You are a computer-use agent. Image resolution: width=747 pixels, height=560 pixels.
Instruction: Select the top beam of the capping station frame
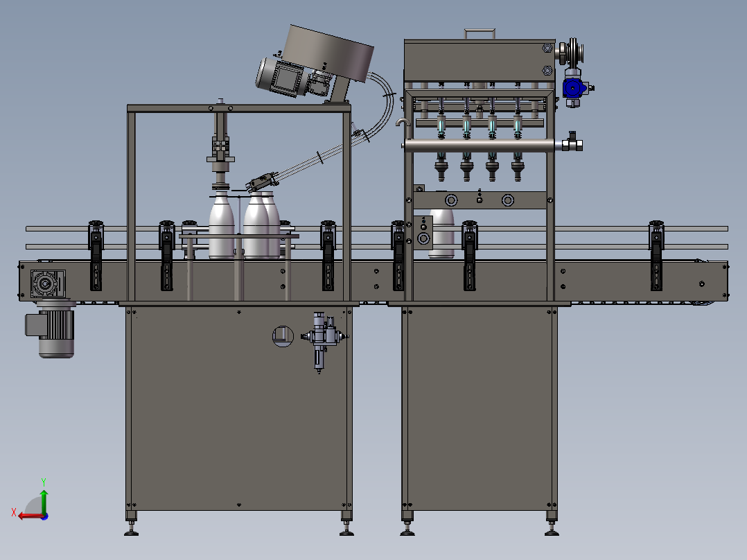(239, 109)
